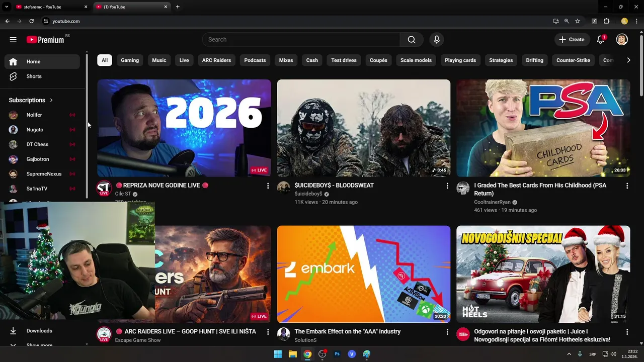644x362 pixels.
Task: Open Nugato channel subscription
Action: [42, 130]
